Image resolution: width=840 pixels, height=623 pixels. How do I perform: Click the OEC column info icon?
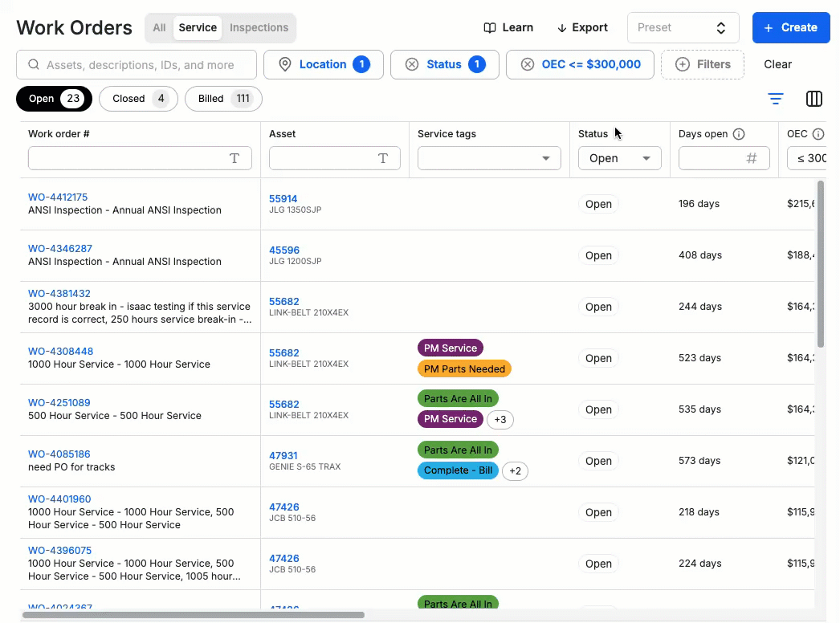point(818,134)
